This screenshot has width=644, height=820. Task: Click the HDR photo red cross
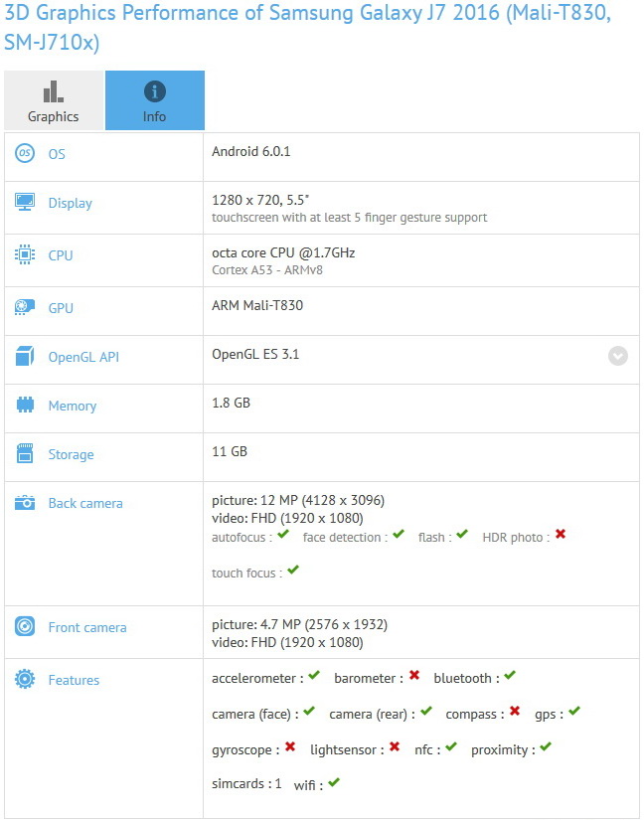click(x=561, y=534)
